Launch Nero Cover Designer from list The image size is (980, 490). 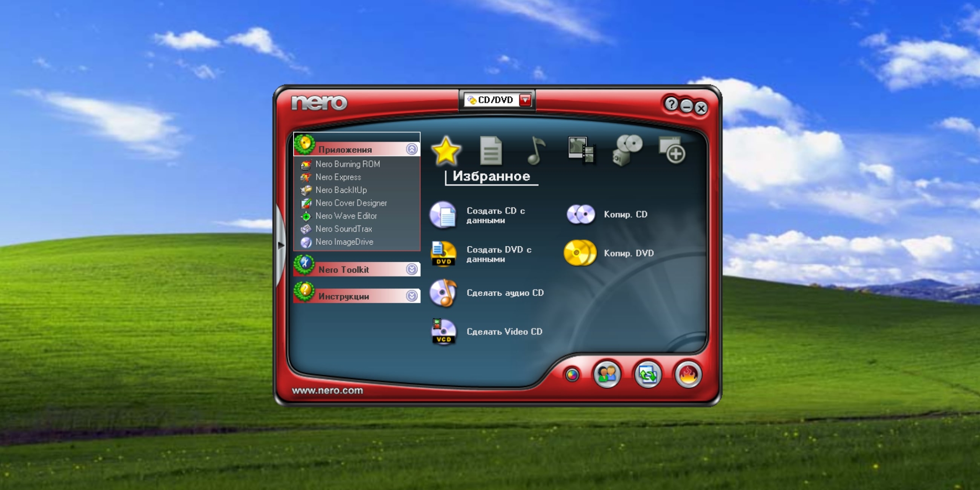coord(351,203)
